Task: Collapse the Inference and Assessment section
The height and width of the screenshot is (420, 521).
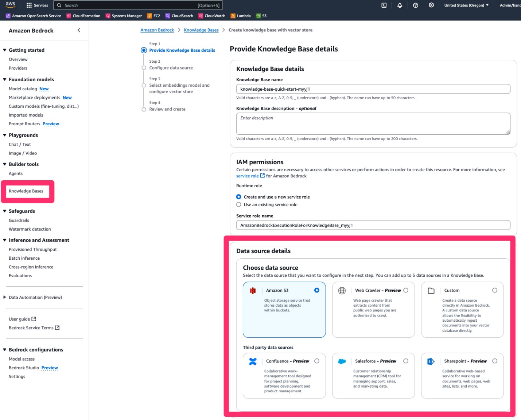Action: [x=5, y=240]
